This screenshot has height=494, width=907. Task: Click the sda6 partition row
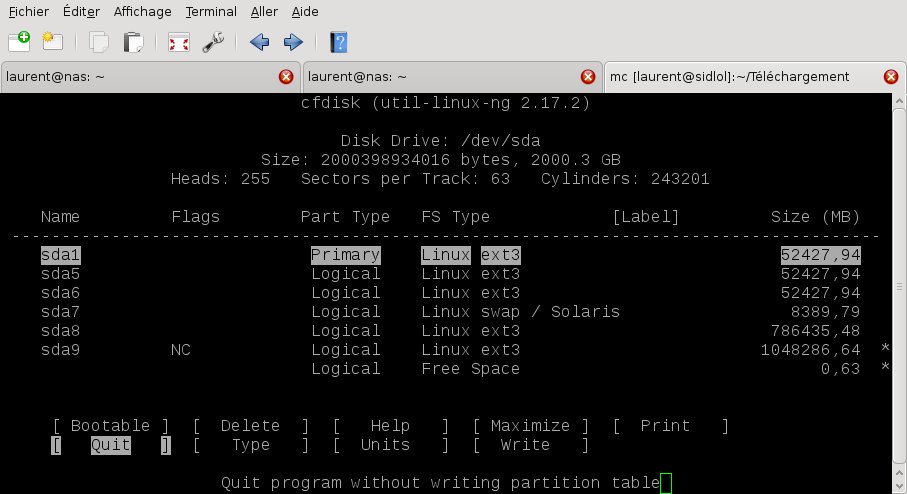click(x=450, y=293)
